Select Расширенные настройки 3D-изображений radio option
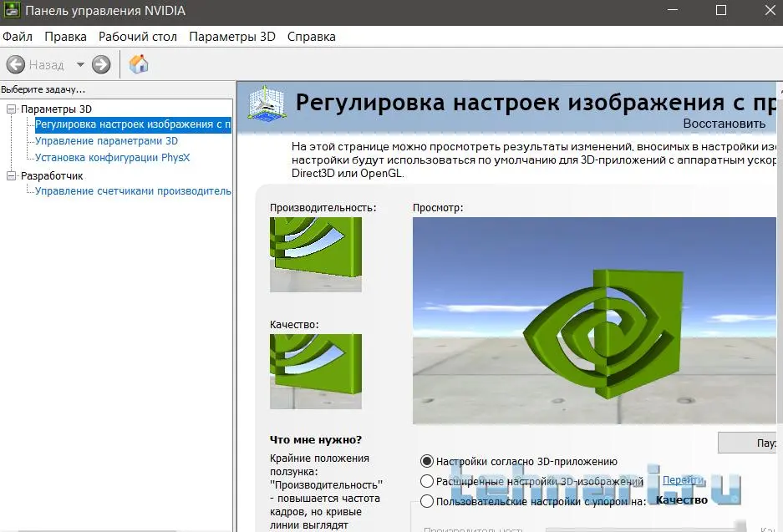783x532 pixels. tap(427, 481)
